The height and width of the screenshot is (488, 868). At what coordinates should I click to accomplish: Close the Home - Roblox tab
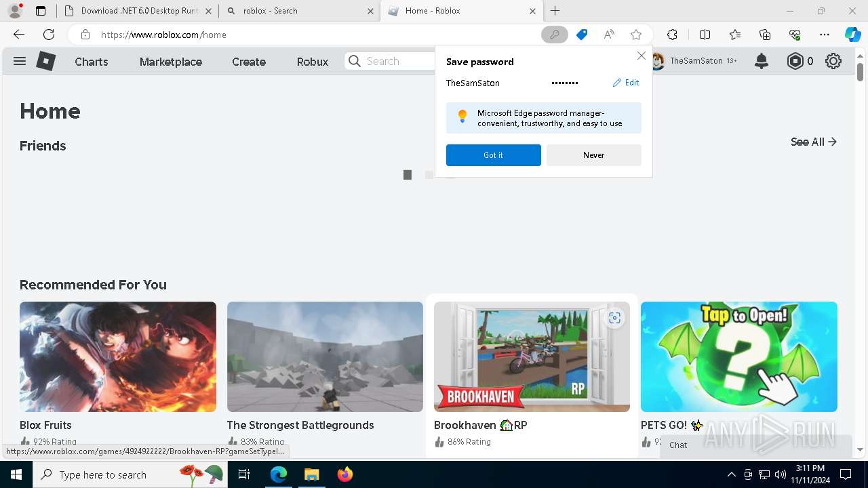[532, 11]
